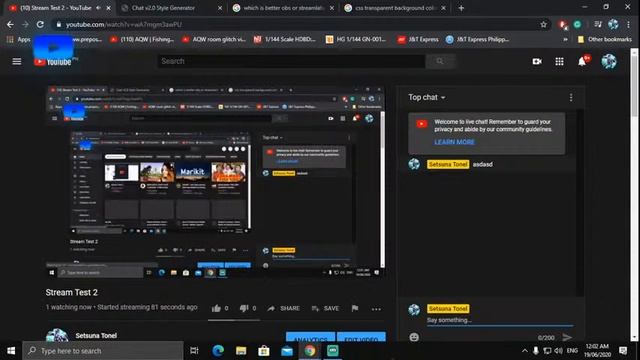640x360 pixels.
Task: Click the channel avatar below the video
Action: (x=57, y=336)
